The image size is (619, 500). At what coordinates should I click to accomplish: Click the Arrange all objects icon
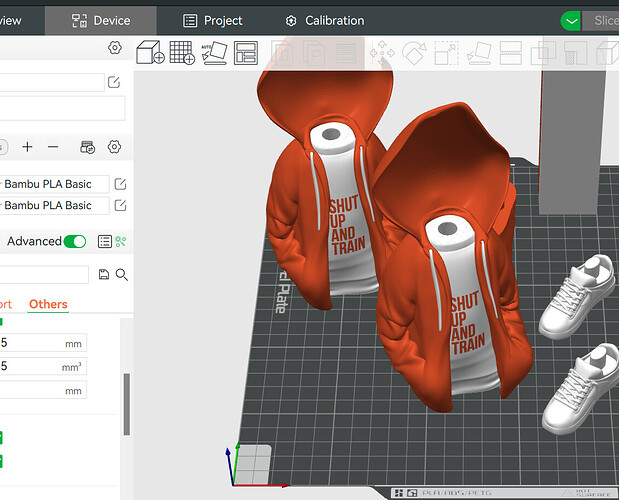(x=246, y=53)
